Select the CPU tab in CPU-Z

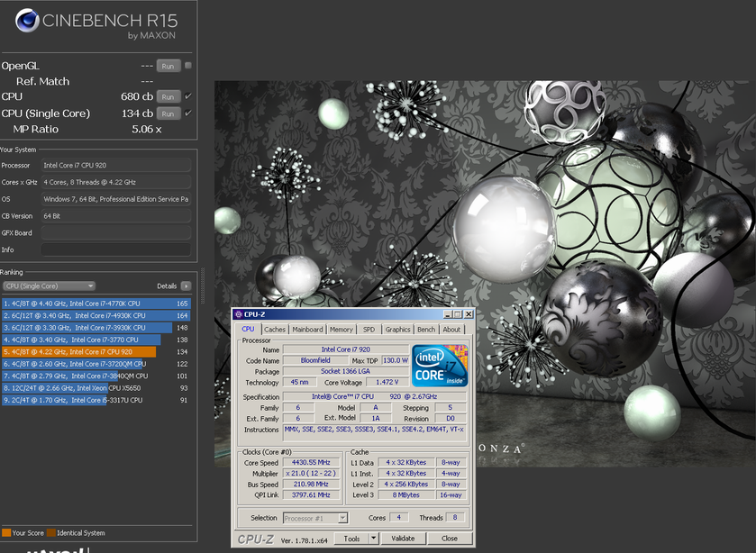(248, 329)
